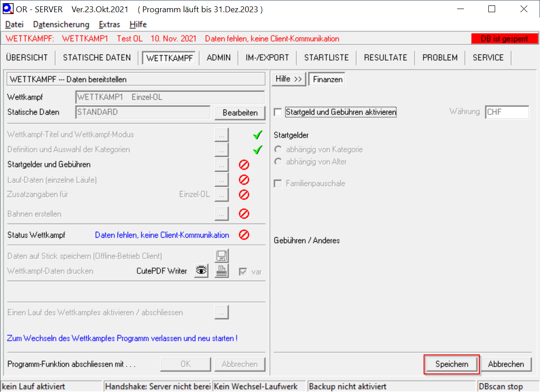Image resolution: width=540 pixels, height=392 pixels.
Task: Enable Startgeld und Gebühren aktivieren checkbox
Action: 278,112
